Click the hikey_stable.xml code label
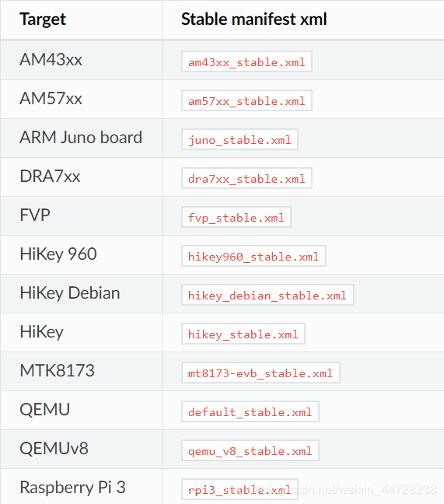444x504 pixels. (x=243, y=334)
